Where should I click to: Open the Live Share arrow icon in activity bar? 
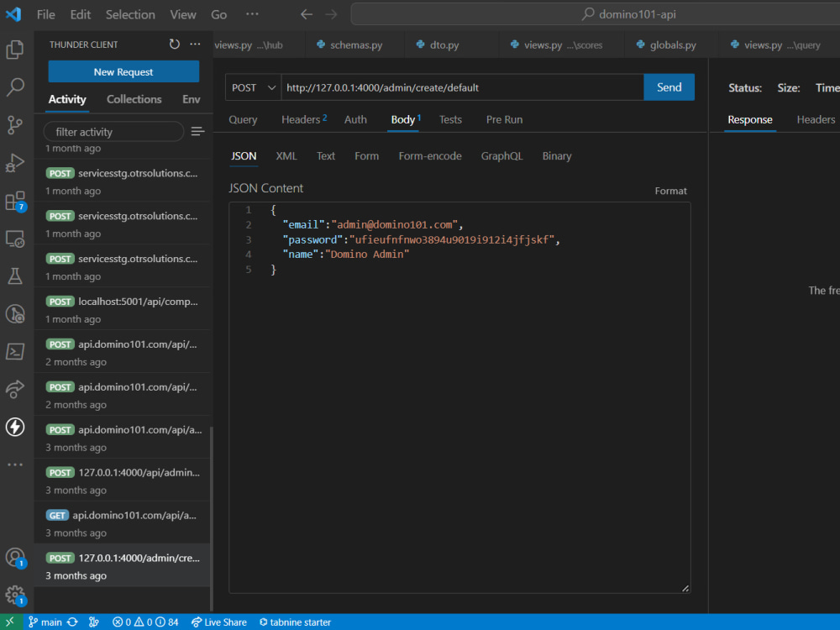click(15, 390)
